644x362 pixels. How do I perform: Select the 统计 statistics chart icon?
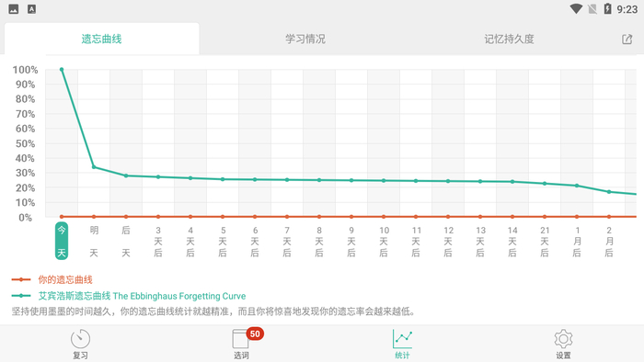pyautogui.click(x=402, y=339)
